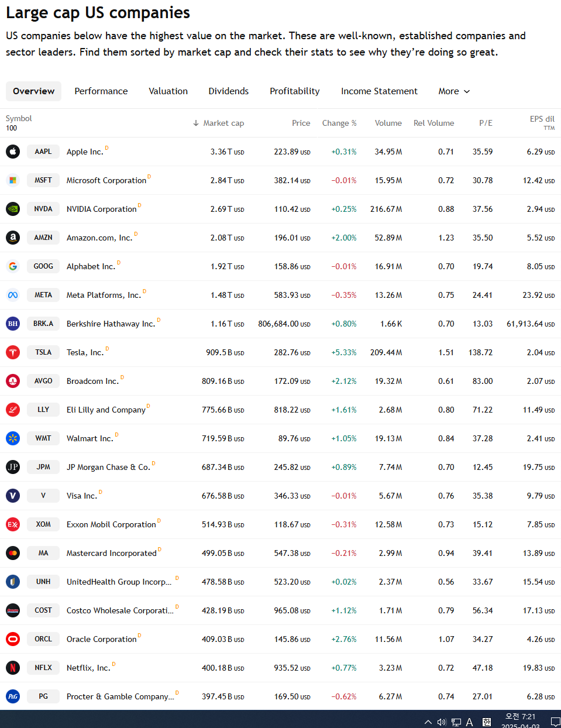Click the Visa logo icon
The width and height of the screenshot is (561, 728).
[13, 496]
